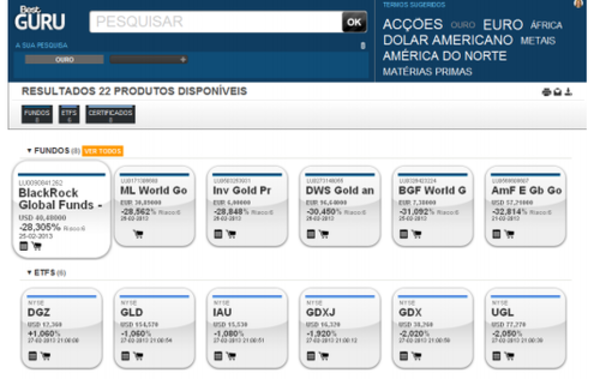Screen dimensions: 600x379
Task: Add AmF E Gb Go fund to cart
Action: (509, 234)
